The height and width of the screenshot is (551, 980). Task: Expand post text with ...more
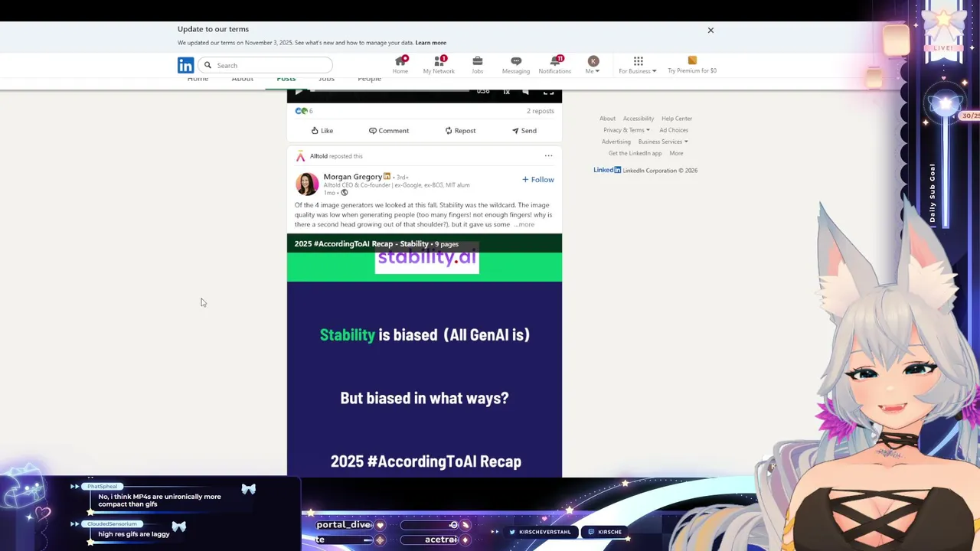524,224
